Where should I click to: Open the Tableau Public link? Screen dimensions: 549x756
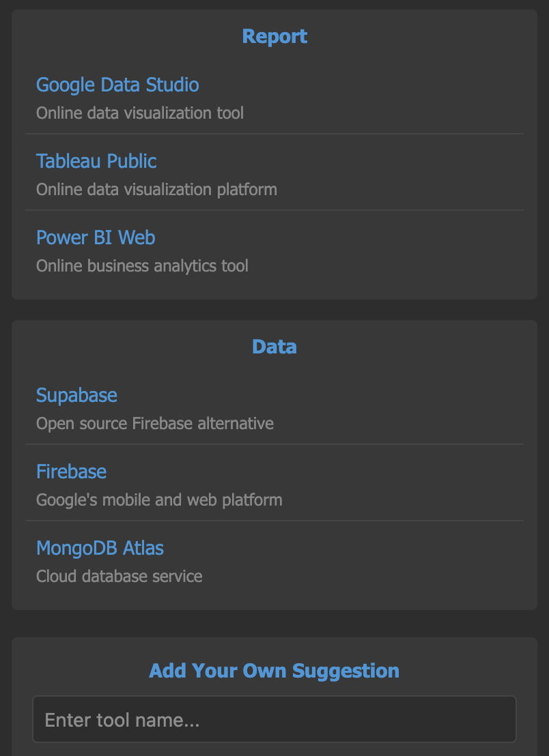(96, 161)
